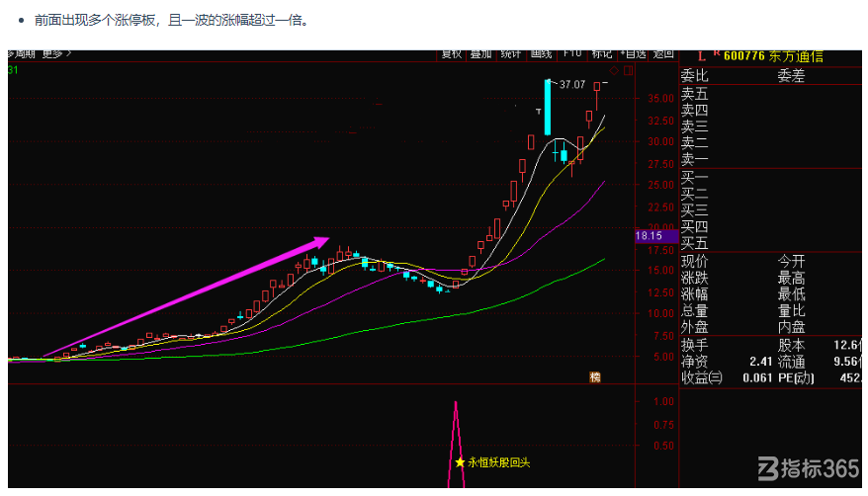
Task: Click the 换手 label
Action: 694,345
